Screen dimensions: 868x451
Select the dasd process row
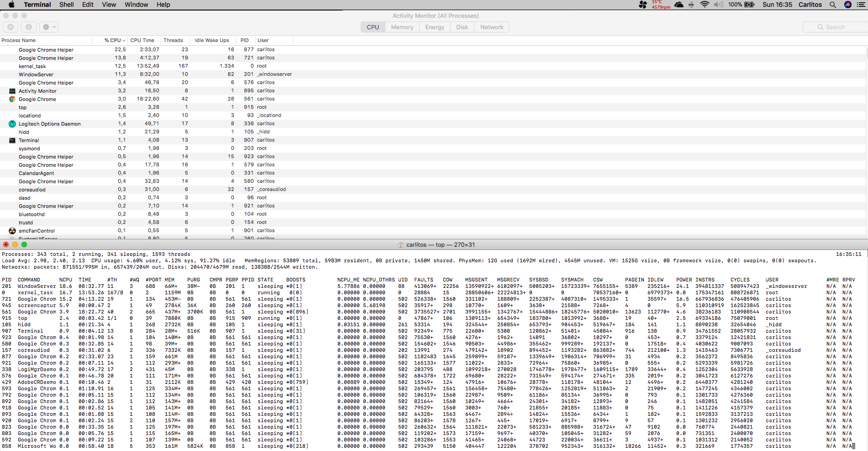(433, 198)
